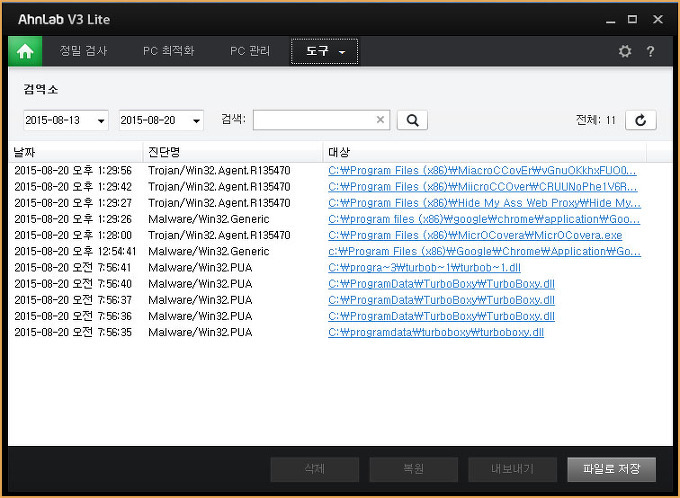
Task: Select the row dated 오후 12:54:41
Action: click(340, 252)
